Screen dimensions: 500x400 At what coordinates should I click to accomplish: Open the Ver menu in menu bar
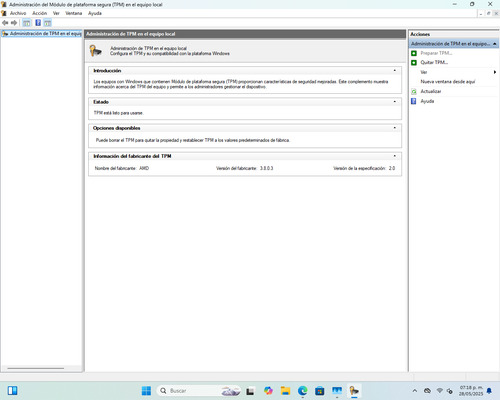click(x=56, y=13)
